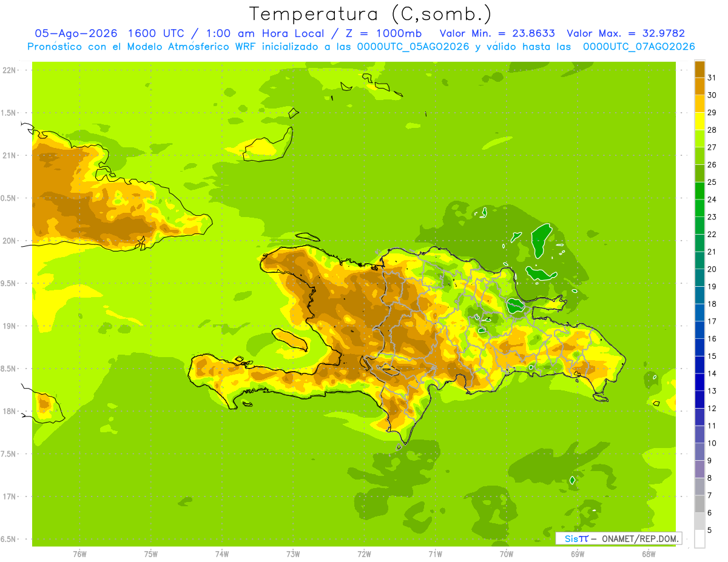This screenshot has width=728, height=562.
Task: Click the "17N" latitude axis label
Action: tap(8, 497)
